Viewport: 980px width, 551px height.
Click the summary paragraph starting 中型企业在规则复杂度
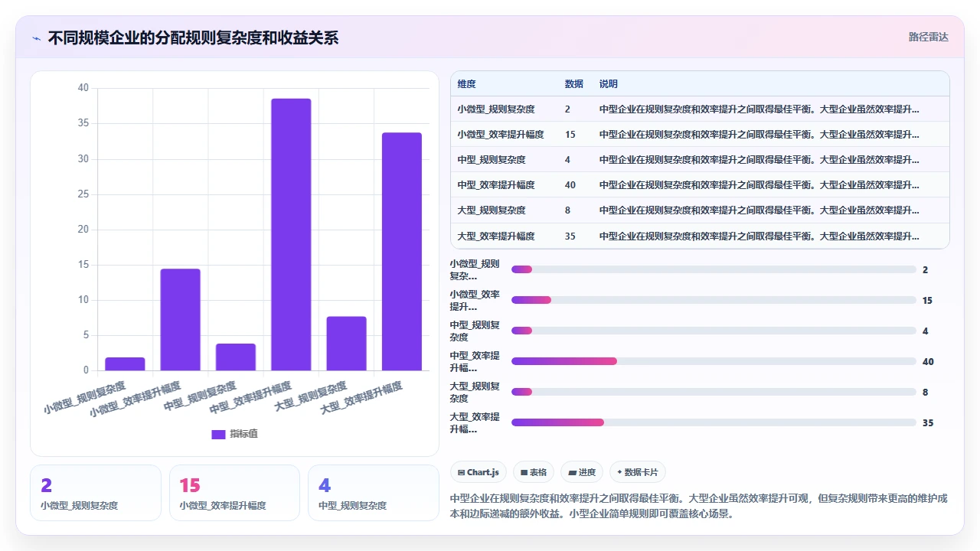pos(699,505)
